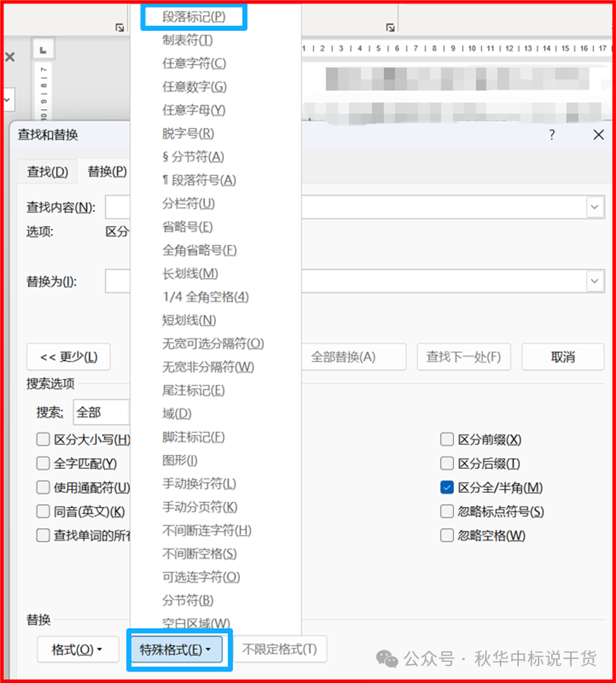Close the left side pane with X
The width and height of the screenshot is (616, 683).
(x=9, y=57)
